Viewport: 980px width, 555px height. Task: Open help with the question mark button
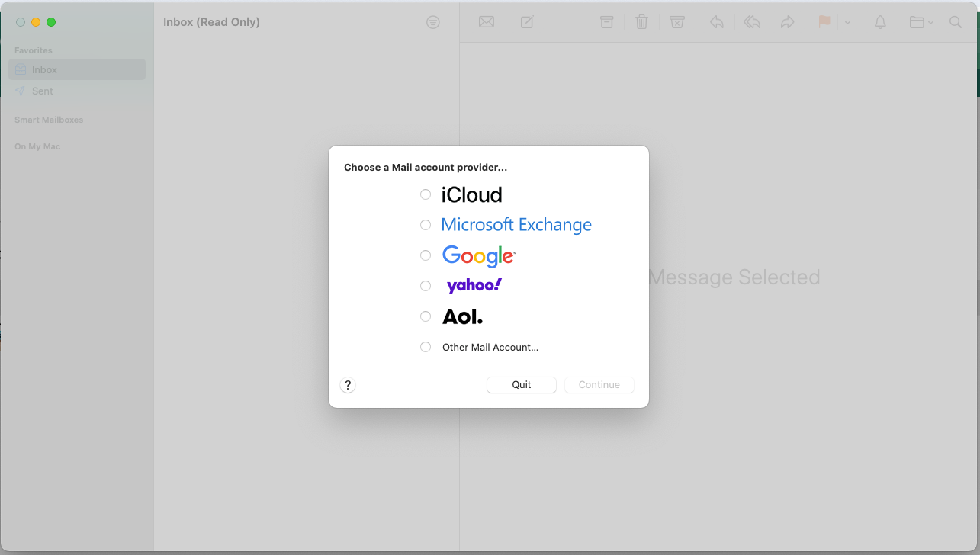pos(348,385)
